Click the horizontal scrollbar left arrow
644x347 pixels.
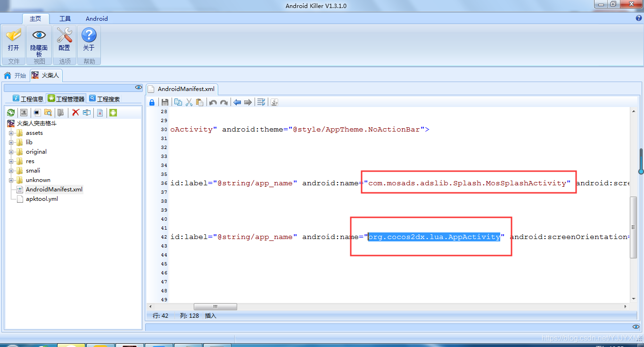[x=150, y=307]
